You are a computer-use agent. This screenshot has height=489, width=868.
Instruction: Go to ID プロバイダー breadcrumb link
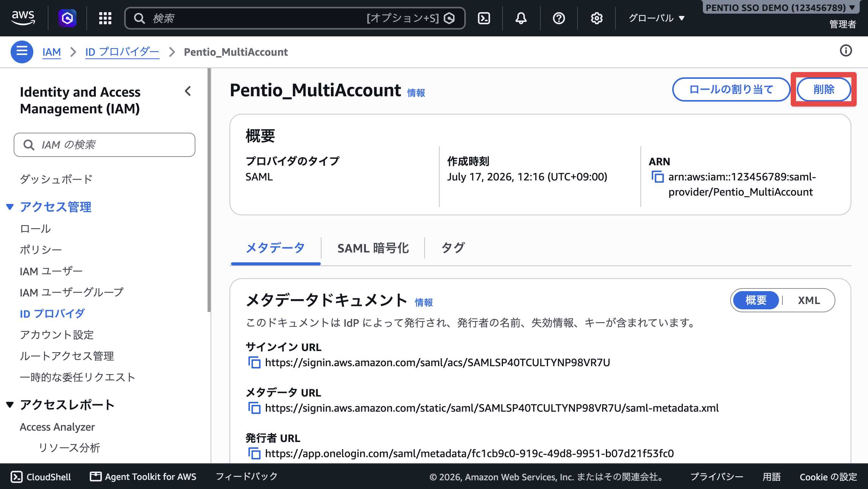(122, 52)
